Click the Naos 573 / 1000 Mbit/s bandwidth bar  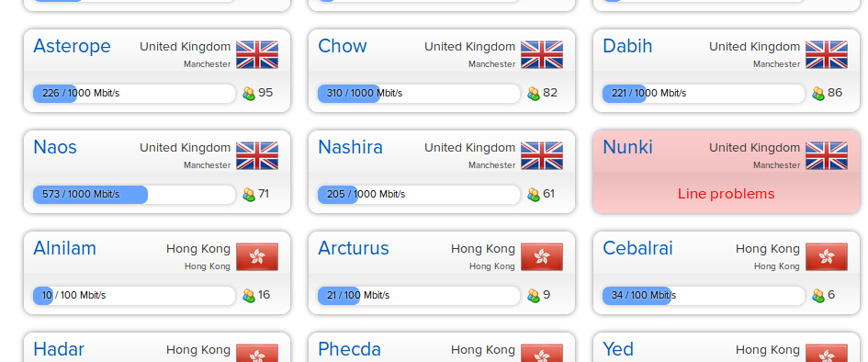coord(134,195)
